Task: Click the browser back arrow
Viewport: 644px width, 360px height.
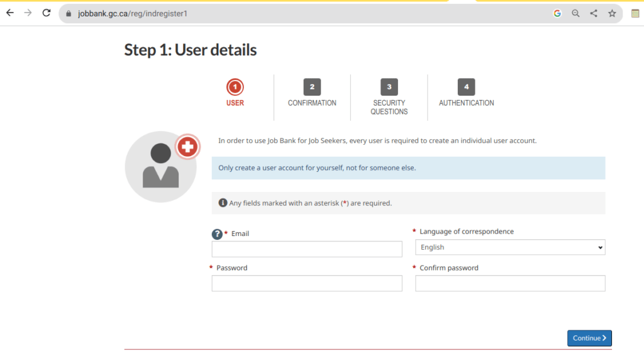Action: (x=10, y=13)
